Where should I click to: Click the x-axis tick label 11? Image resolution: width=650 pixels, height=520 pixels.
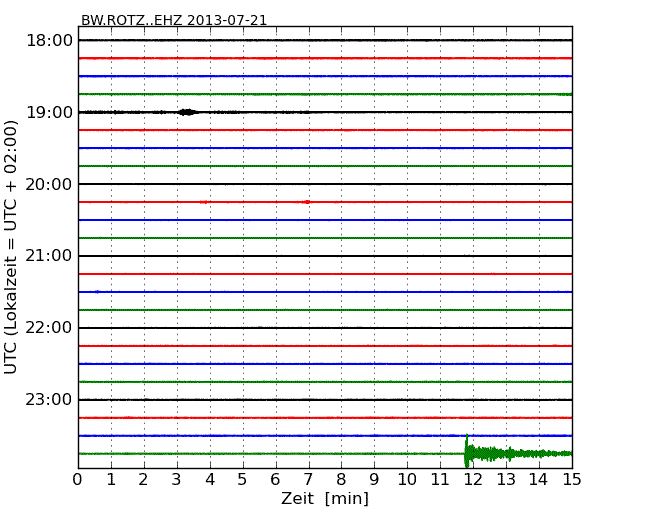[x=440, y=479]
